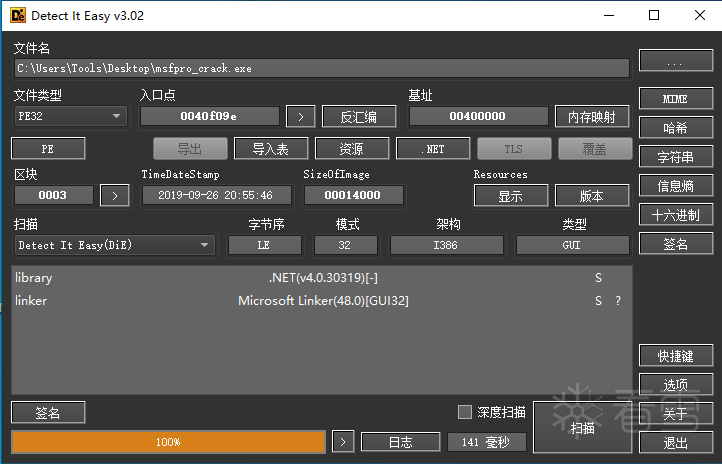Click the type field showing GUI
The height and width of the screenshot is (464, 722).
[572, 245]
